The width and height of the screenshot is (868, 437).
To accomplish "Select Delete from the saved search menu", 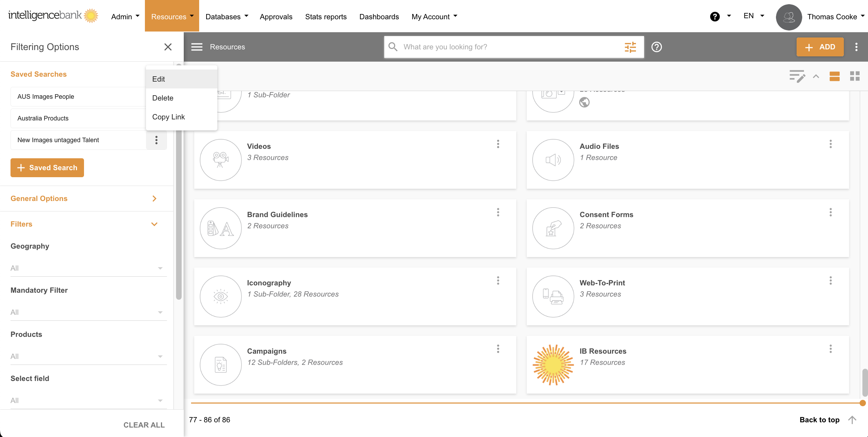I will (163, 98).
